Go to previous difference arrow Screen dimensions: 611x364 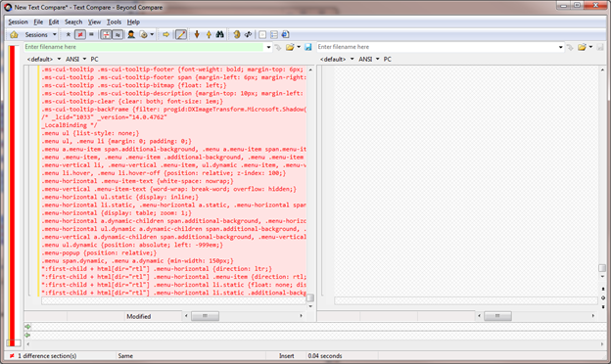(x=209, y=34)
